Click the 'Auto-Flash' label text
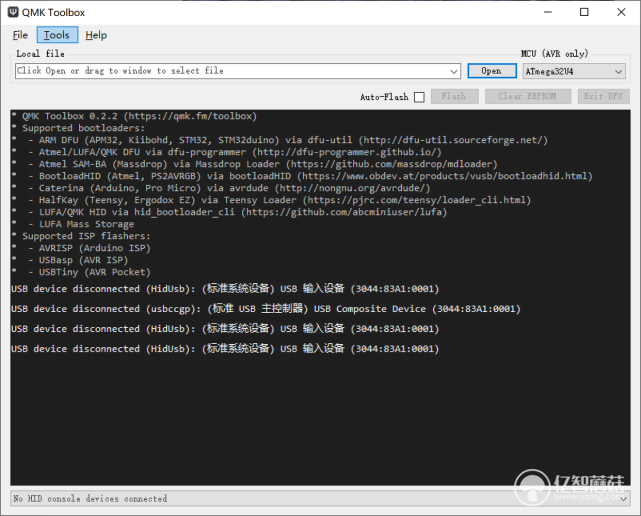The image size is (641, 516). (x=384, y=97)
